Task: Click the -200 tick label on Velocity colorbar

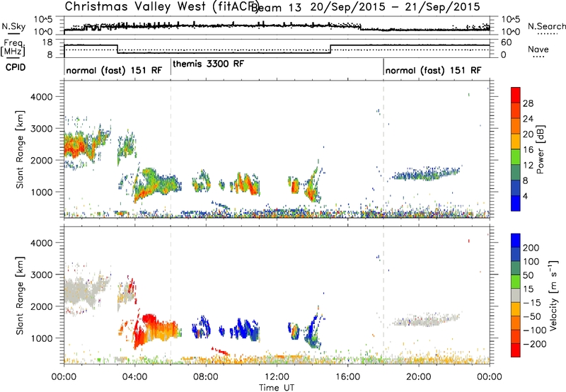Action: [x=535, y=344]
